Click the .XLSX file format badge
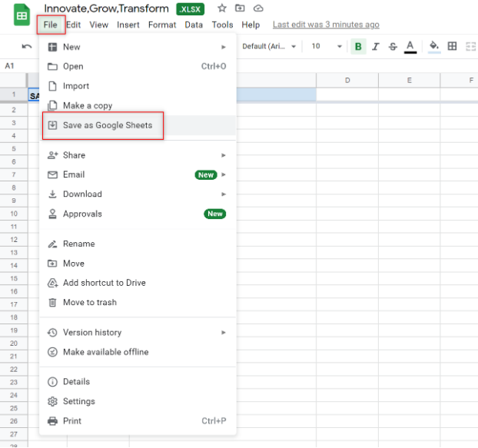478x448 pixels. click(191, 9)
